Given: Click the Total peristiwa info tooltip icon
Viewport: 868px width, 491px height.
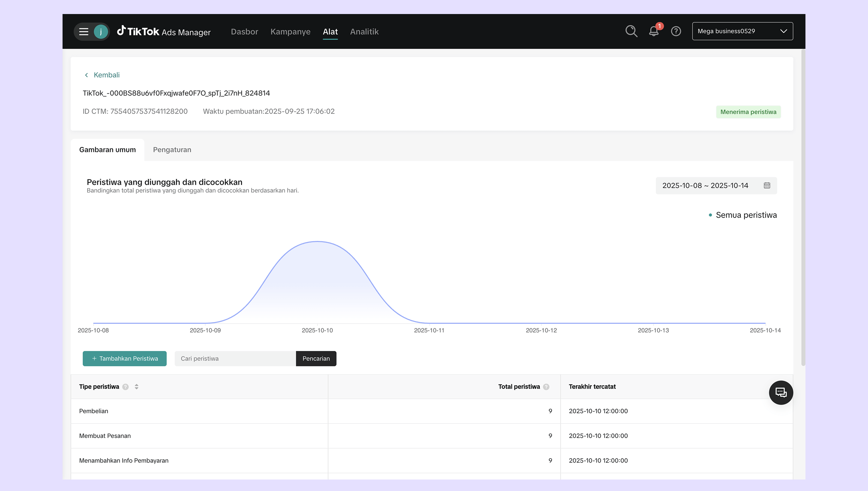Looking at the screenshot, I should coord(546,387).
